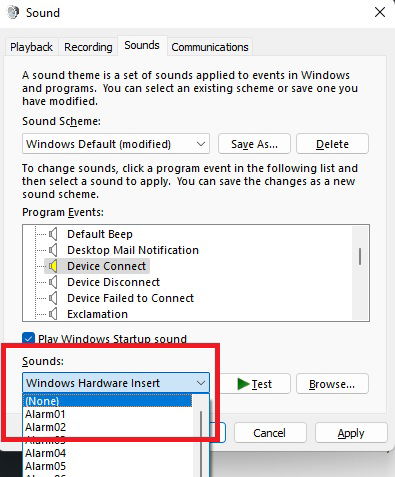395x477 pixels.
Task: Click the Sound window title icon
Action: coord(14,13)
